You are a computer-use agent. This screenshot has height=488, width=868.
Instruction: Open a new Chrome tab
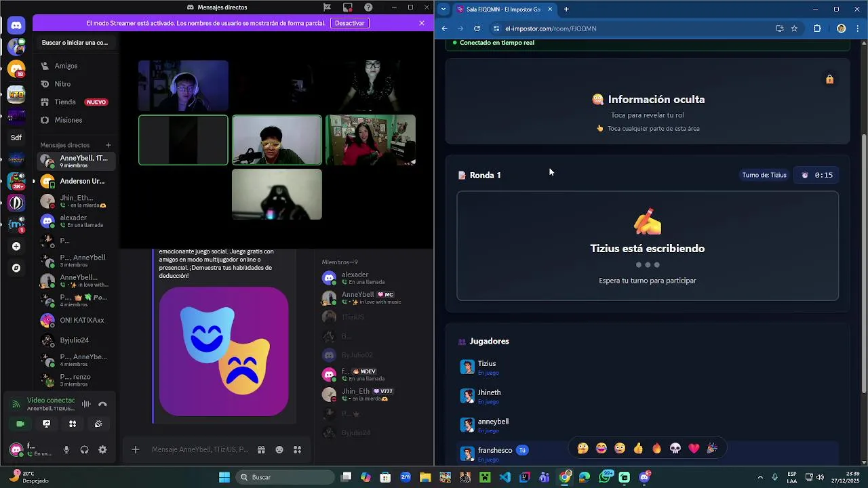pos(566,9)
